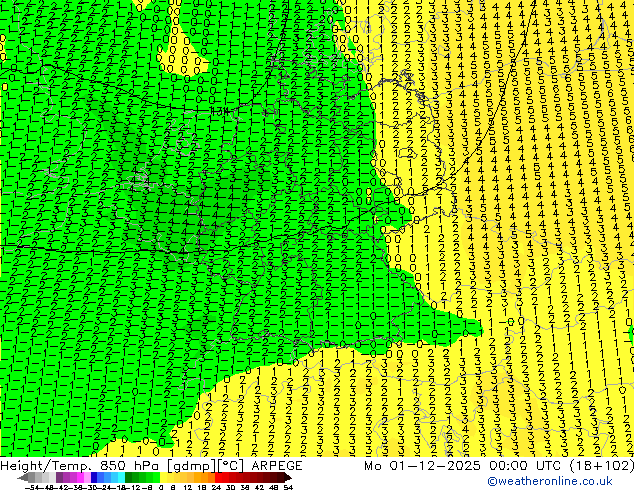Click the dark purple swatch in the legend

(59, 477)
